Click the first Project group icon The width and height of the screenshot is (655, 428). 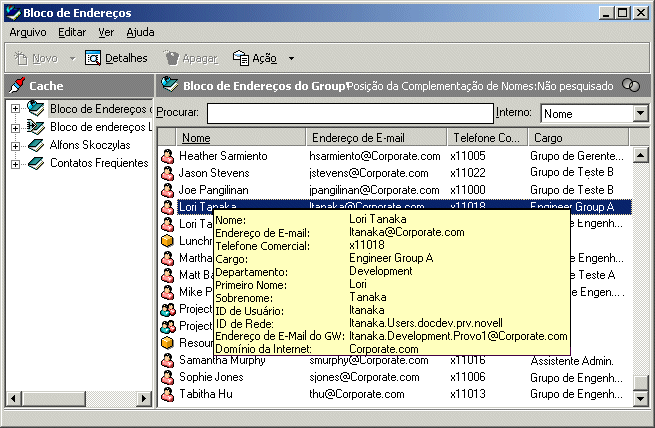pos(168,309)
